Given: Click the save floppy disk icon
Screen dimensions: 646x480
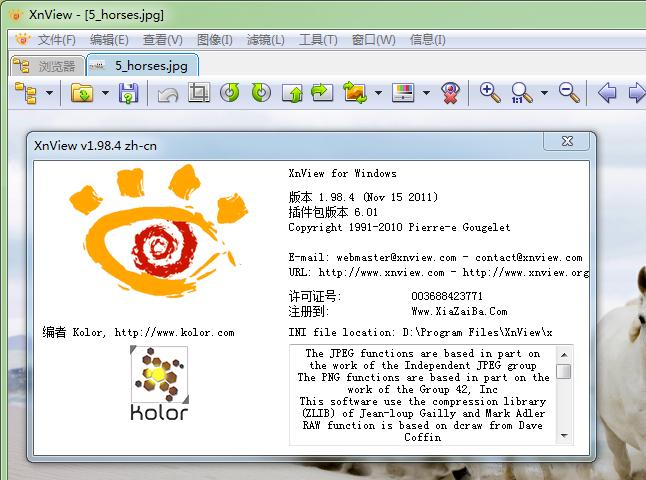Looking at the screenshot, I should (128, 93).
